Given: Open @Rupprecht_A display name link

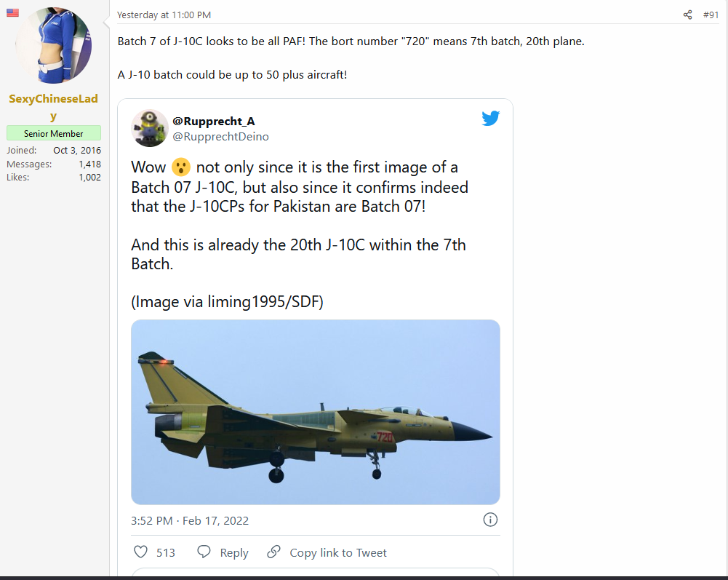Looking at the screenshot, I should pos(214,122).
